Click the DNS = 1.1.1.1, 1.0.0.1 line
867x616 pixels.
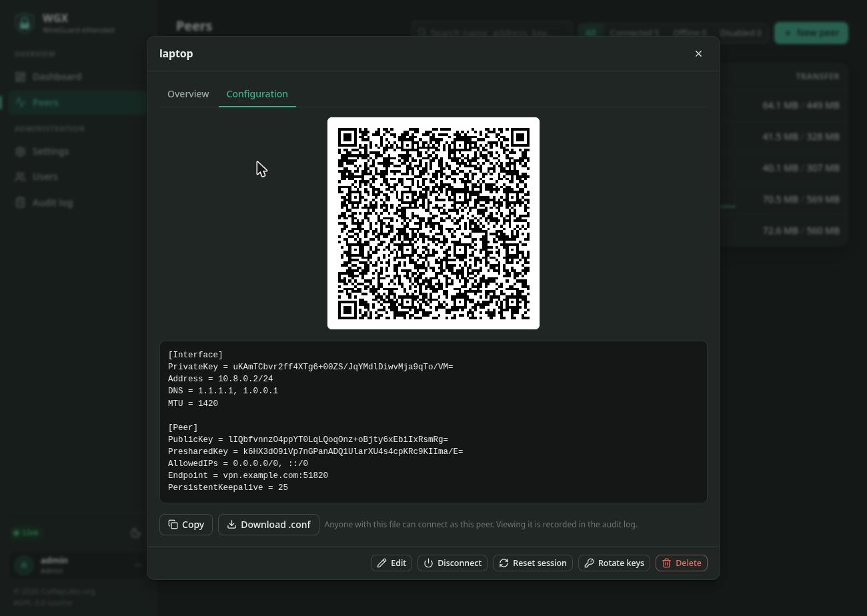click(223, 391)
